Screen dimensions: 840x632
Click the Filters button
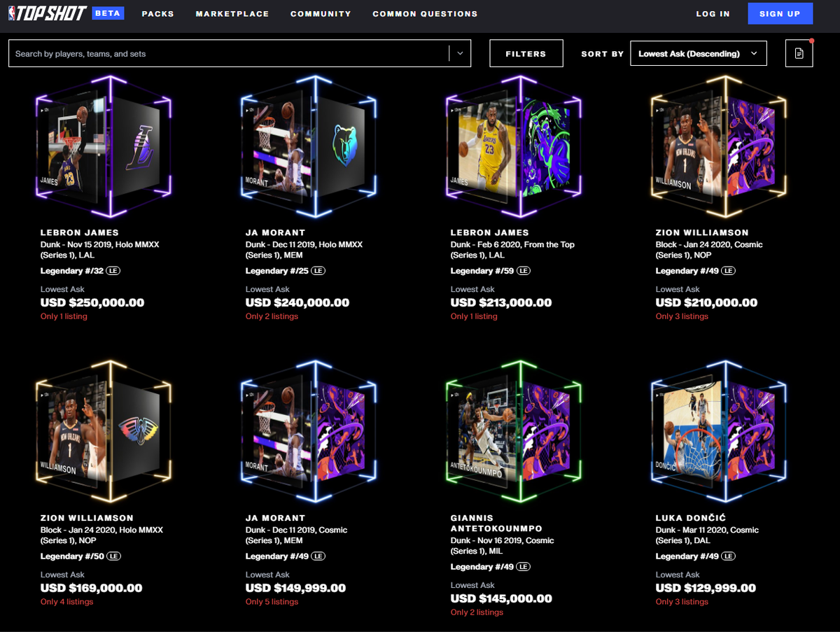point(526,54)
